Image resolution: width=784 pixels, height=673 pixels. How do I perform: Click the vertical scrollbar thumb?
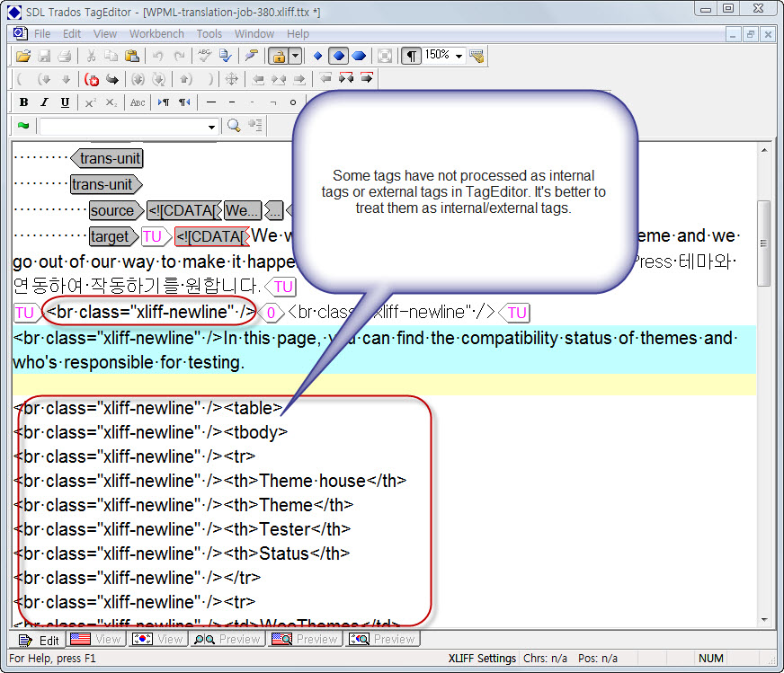coord(763,244)
